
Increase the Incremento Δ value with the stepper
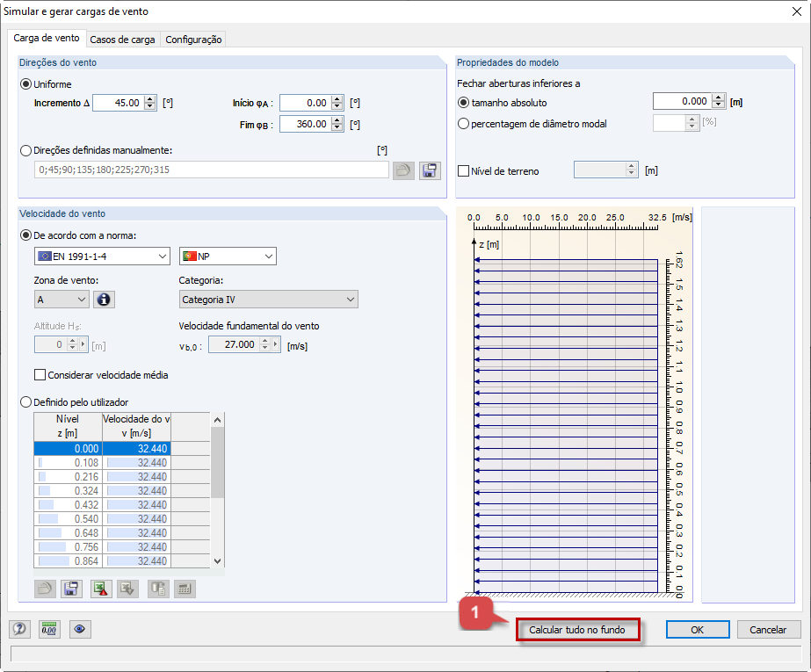click(148, 98)
